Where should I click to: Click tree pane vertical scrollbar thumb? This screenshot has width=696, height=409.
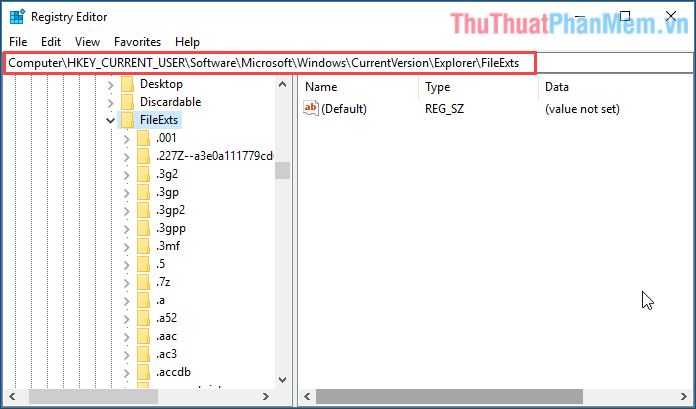[x=282, y=171]
